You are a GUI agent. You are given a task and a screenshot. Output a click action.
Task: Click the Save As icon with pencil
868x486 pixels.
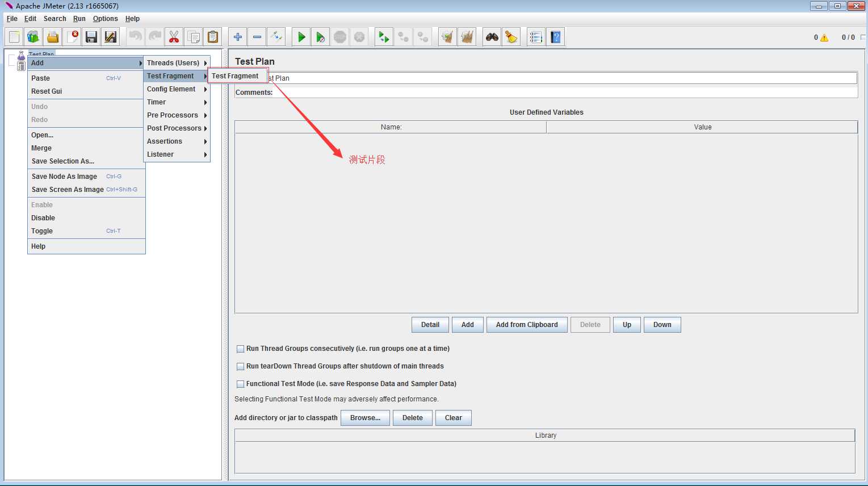pos(111,37)
